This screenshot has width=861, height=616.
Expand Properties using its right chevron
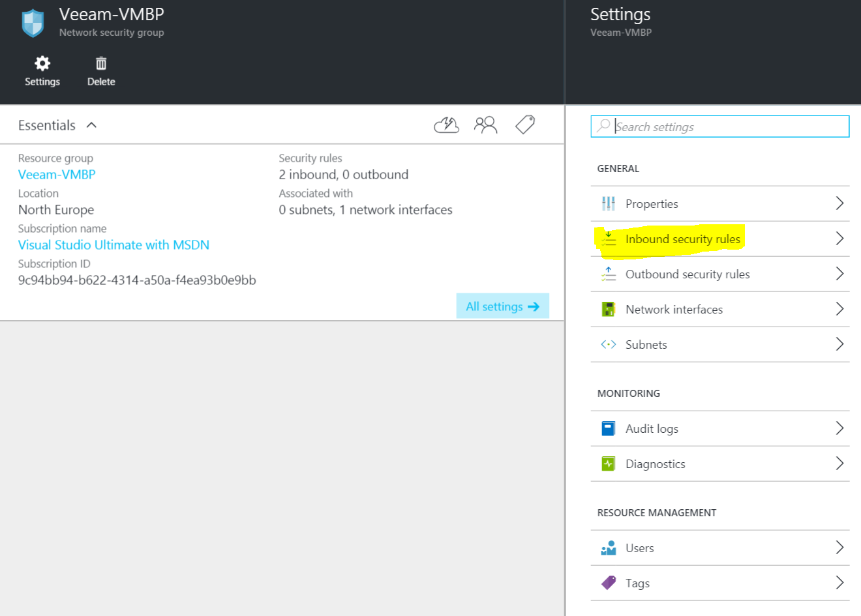[x=839, y=203]
